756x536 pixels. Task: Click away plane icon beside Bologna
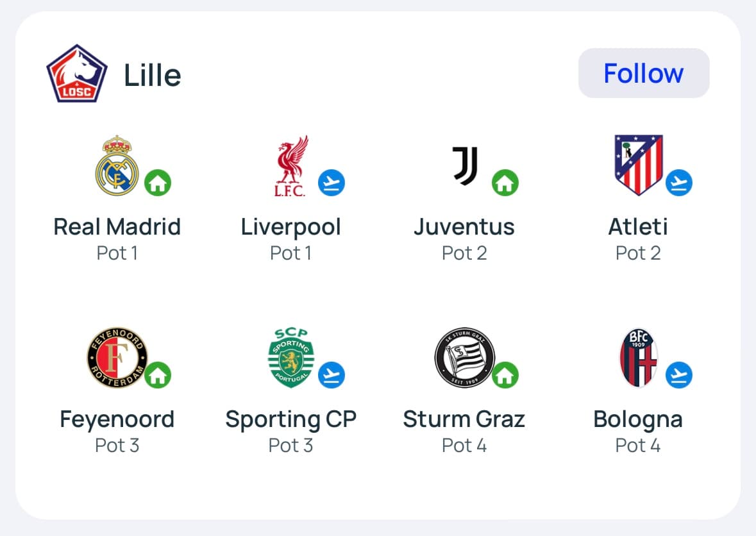pyautogui.click(x=679, y=375)
